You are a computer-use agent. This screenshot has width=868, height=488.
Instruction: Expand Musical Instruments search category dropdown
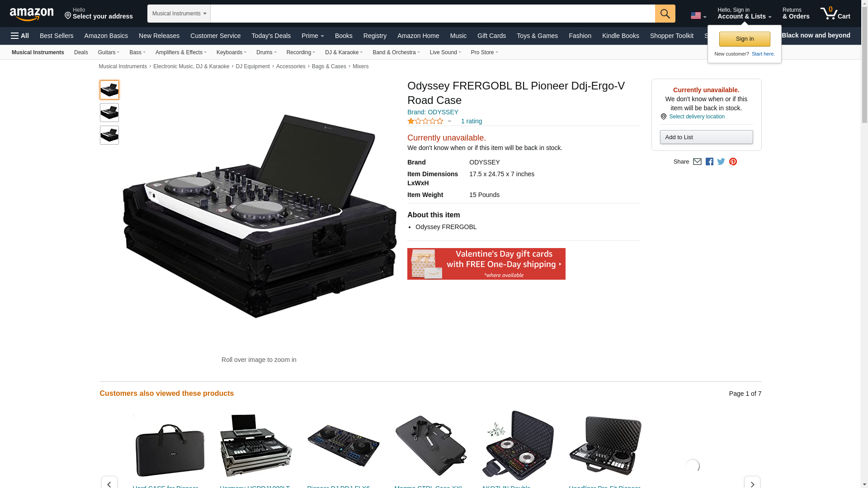[x=179, y=14]
